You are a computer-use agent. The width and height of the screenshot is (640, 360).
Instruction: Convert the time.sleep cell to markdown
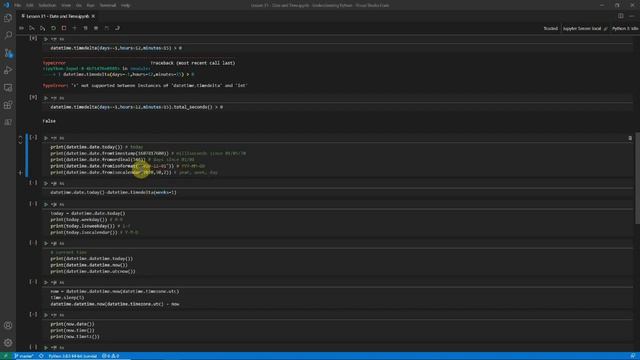click(x=62, y=282)
